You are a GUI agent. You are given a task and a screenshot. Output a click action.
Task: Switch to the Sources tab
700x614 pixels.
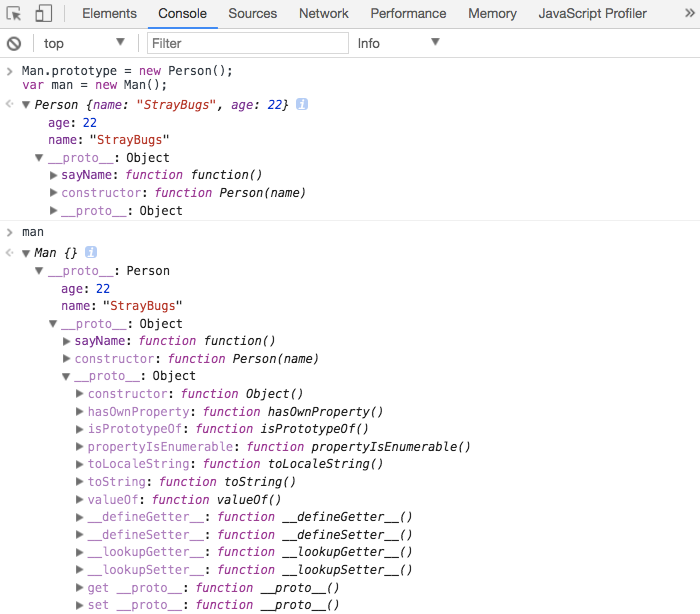[x=253, y=13]
